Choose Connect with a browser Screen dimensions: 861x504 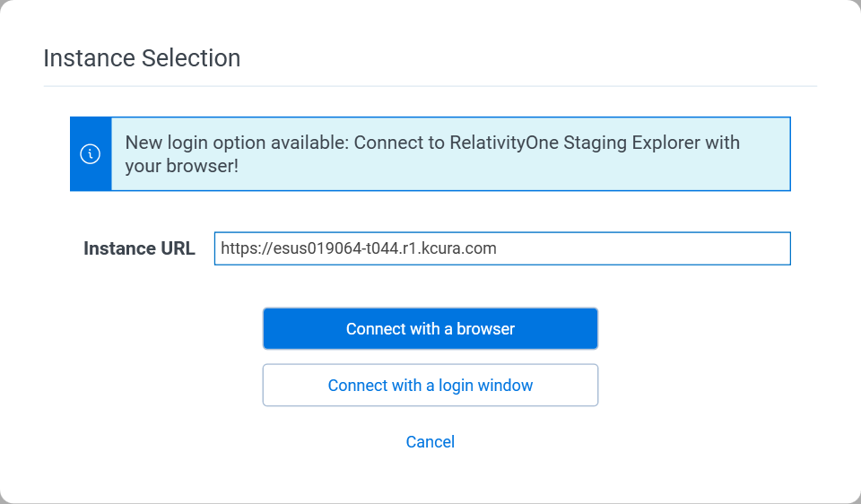(430, 328)
